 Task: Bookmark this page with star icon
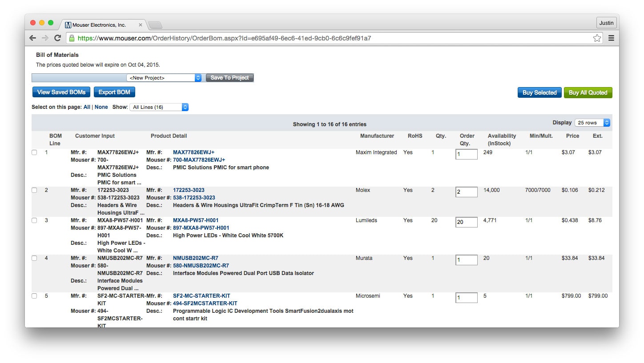[597, 38]
